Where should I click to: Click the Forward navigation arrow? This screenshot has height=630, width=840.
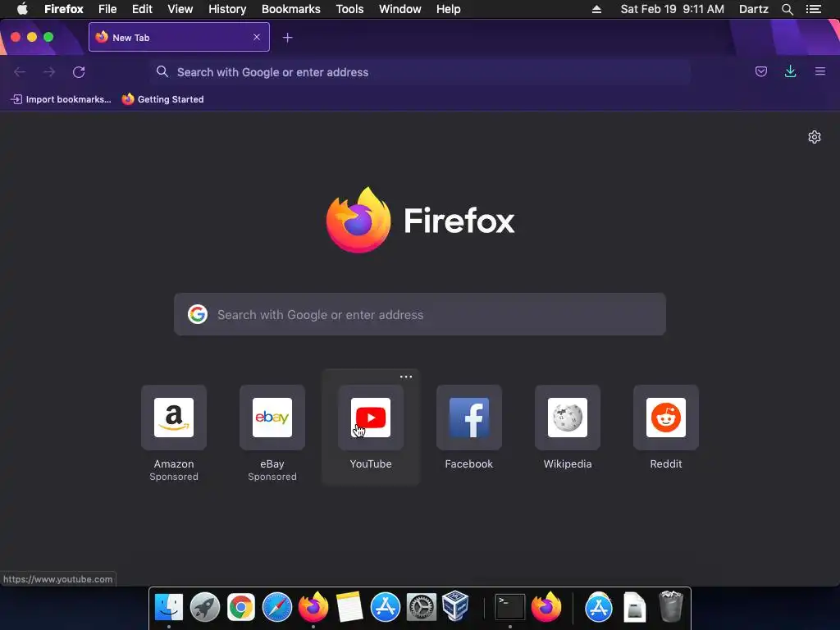coord(49,72)
